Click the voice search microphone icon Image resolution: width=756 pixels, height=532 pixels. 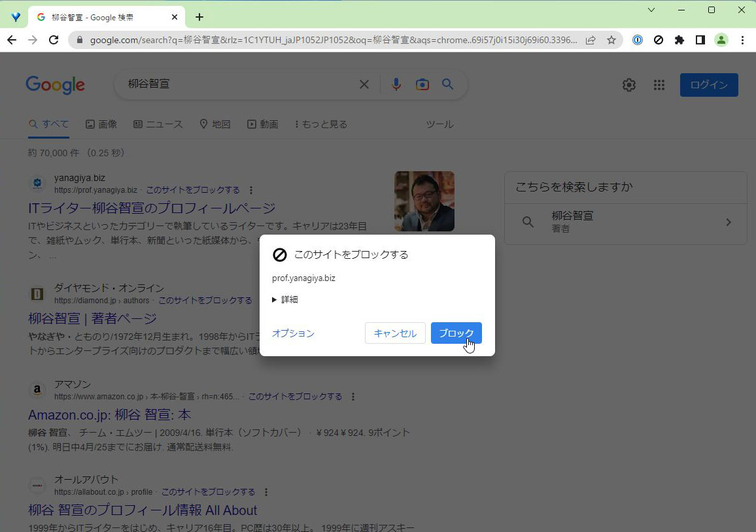coord(396,84)
